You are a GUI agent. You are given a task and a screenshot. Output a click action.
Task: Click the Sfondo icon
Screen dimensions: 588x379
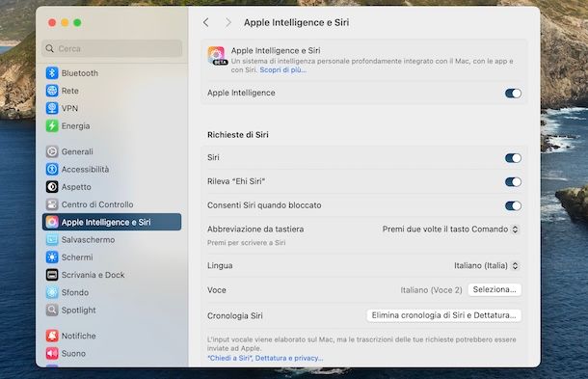click(x=52, y=292)
